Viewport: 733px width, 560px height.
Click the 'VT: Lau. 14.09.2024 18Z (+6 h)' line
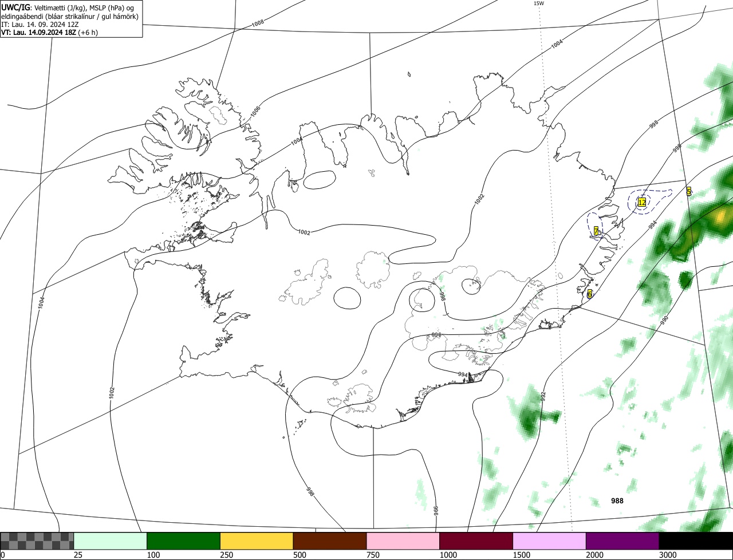tap(49, 33)
